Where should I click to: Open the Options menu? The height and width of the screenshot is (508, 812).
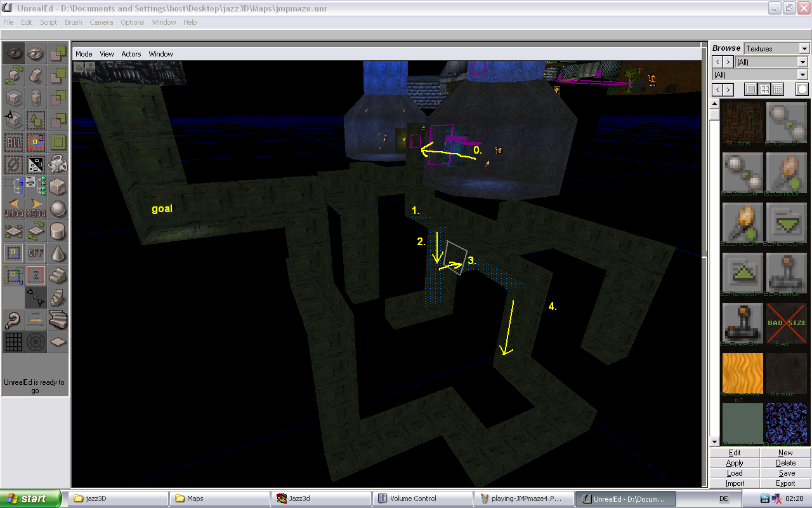pyautogui.click(x=133, y=22)
